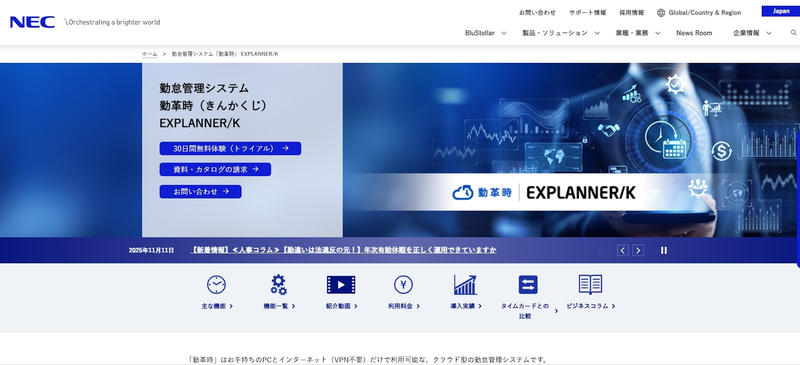800x365 pixels.
Task: Show previous news item
Action: pos(622,250)
